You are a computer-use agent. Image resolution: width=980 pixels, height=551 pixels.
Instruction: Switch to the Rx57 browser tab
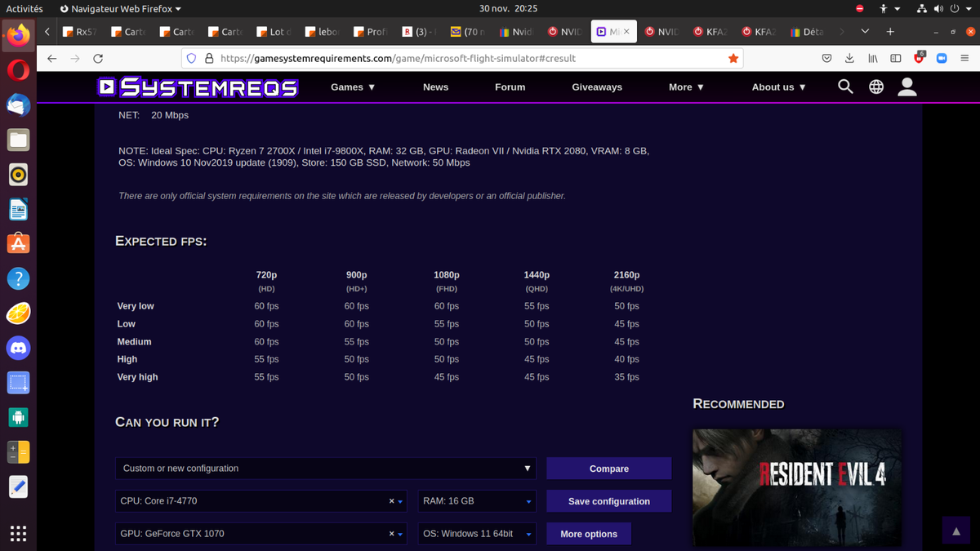pyautogui.click(x=81, y=32)
